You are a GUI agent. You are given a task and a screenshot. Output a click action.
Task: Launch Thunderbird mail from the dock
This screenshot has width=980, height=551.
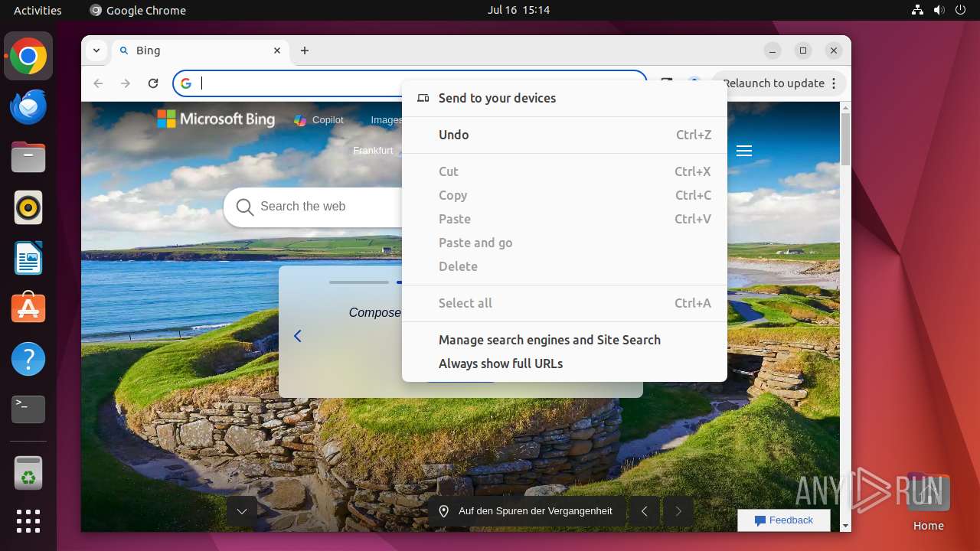[28, 107]
